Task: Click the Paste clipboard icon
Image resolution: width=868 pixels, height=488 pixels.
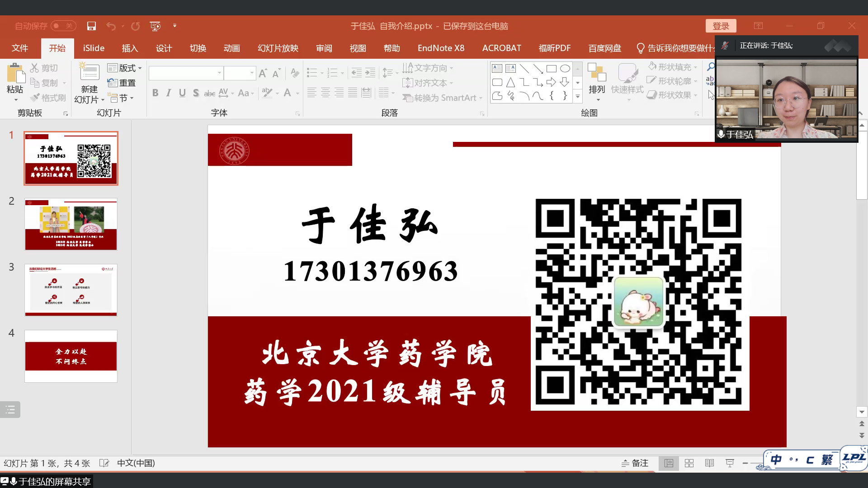Action: tap(15, 73)
